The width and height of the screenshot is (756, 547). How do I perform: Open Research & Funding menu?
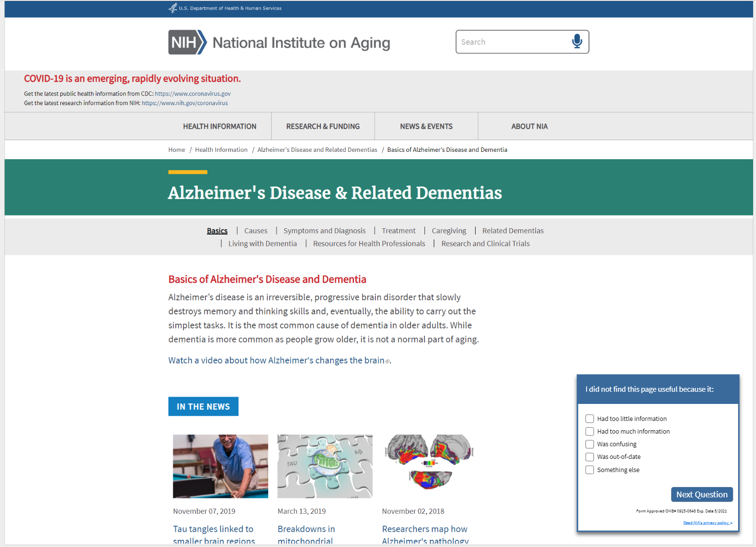tap(323, 127)
